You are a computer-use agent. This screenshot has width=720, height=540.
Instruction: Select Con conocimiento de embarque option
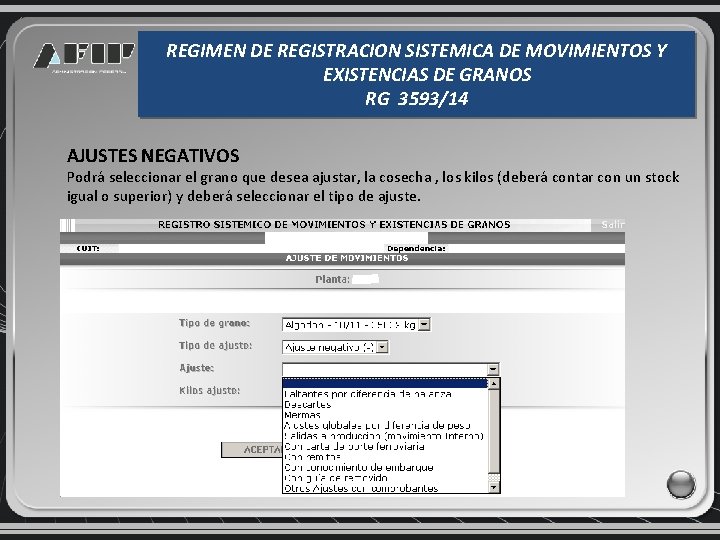(359, 467)
